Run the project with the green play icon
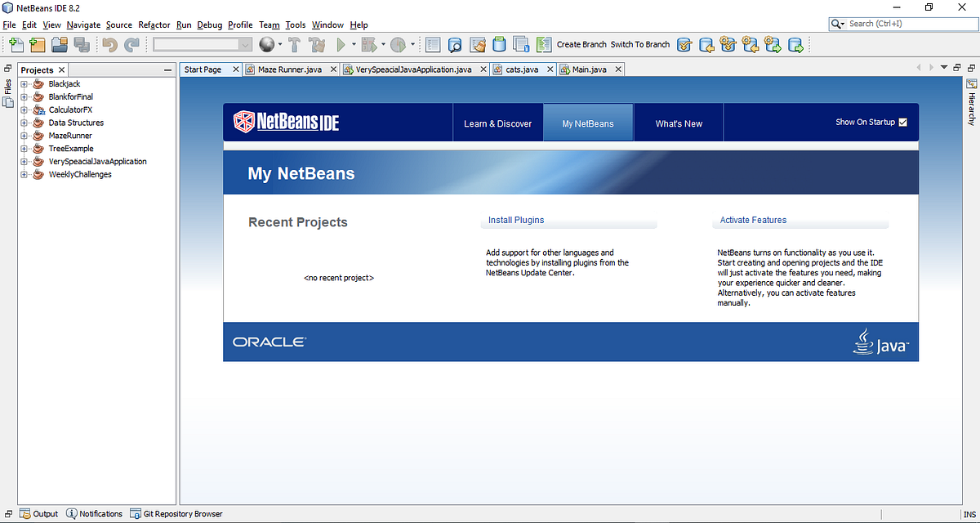The height and width of the screenshot is (523, 980). click(342, 44)
